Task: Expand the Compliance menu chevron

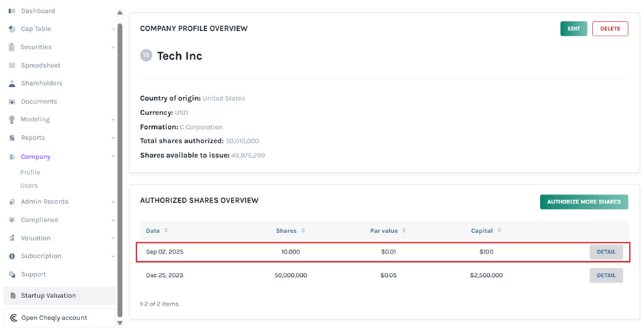Action: click(113, 220)
